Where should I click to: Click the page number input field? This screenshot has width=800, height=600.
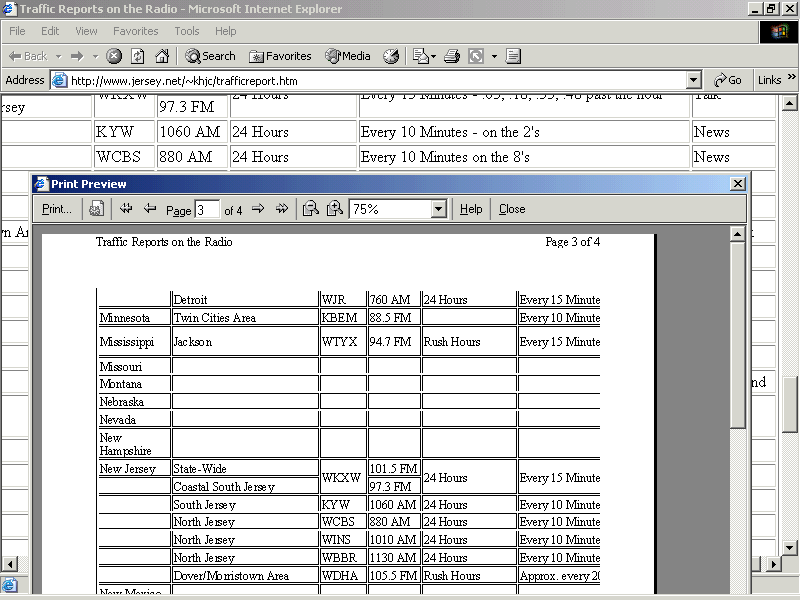pyautogui.click(x=207, y=209)
